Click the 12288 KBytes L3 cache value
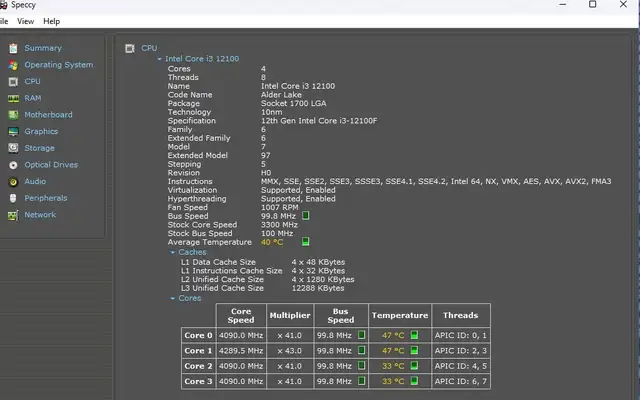The width and height of the screenshot is (640, 400). tap(318, 288)
